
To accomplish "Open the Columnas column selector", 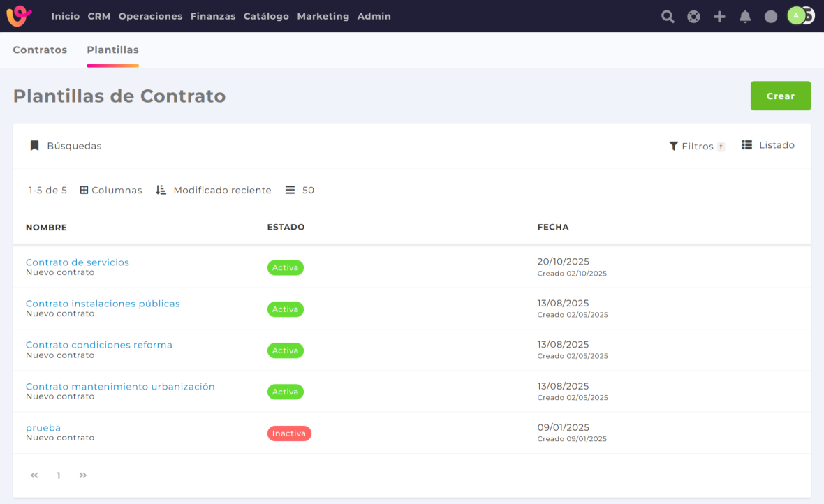I will [111, 190].
